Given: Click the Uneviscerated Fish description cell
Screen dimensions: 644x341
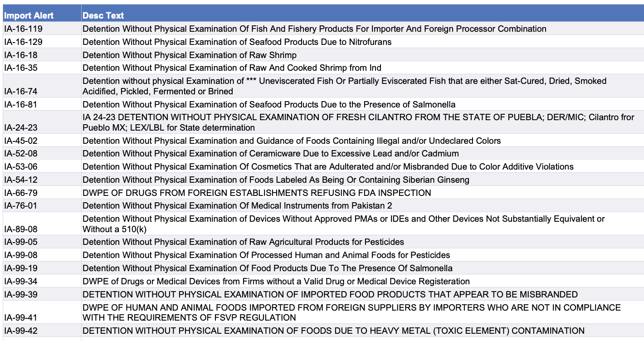Looking at the screenshot, I should (344, 86).
